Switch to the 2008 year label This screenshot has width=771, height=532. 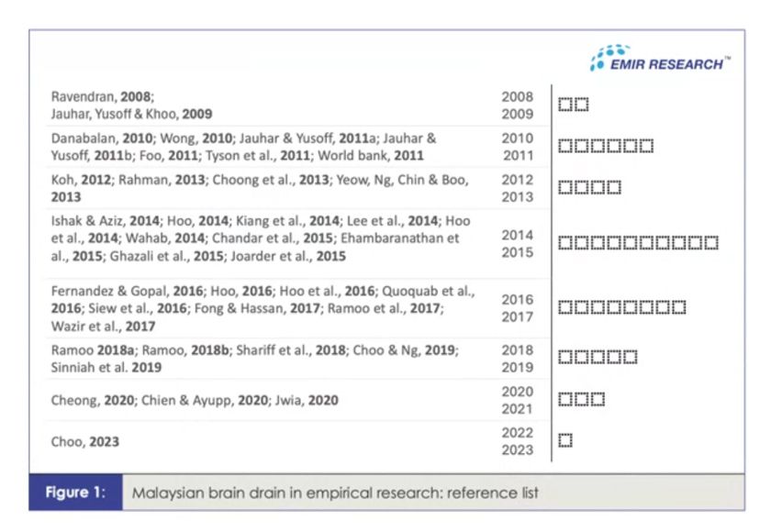tap(517, 94)
